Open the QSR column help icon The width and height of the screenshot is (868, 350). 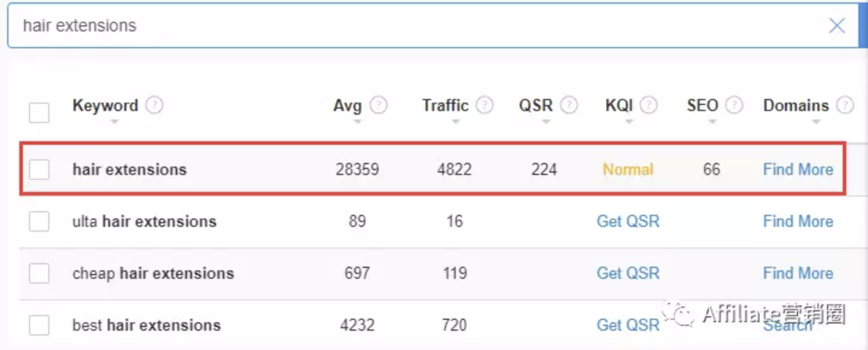(x=568, y=106)
